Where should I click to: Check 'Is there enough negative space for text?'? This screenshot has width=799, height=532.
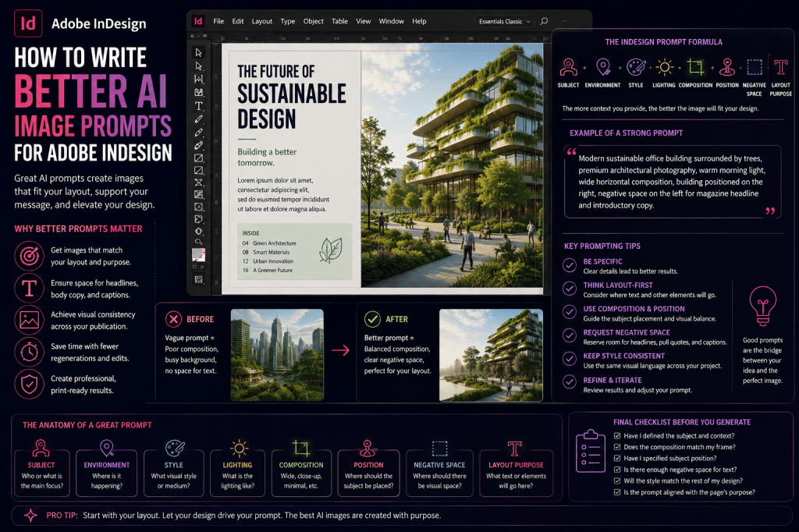pos(617,470)
